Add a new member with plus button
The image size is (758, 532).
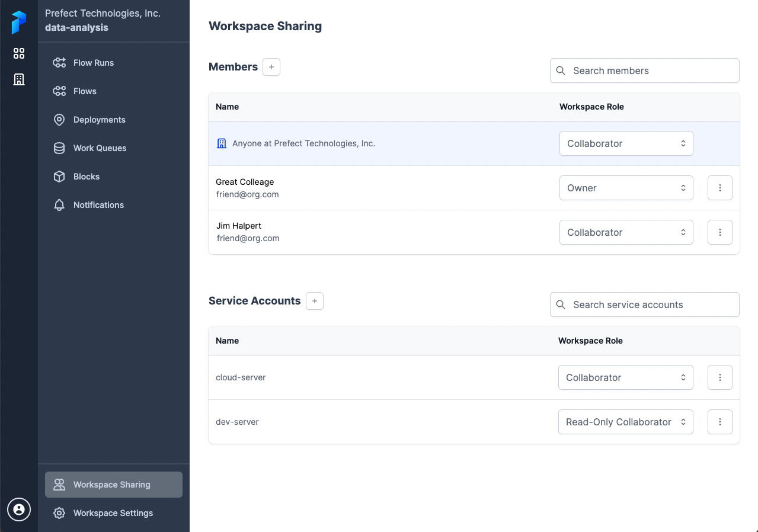(x=271, y=67)
